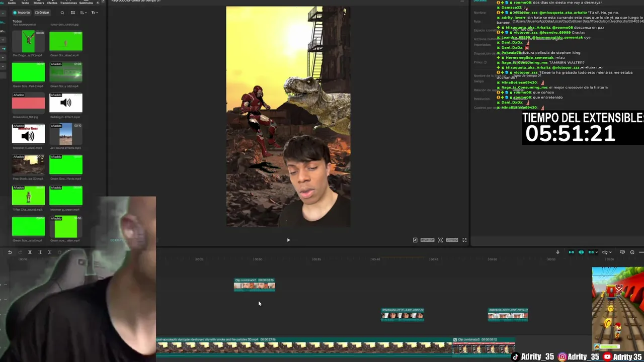644x362 pixels.
Task: Open the Relación aspect ratio button
Action: coord(452,240)
